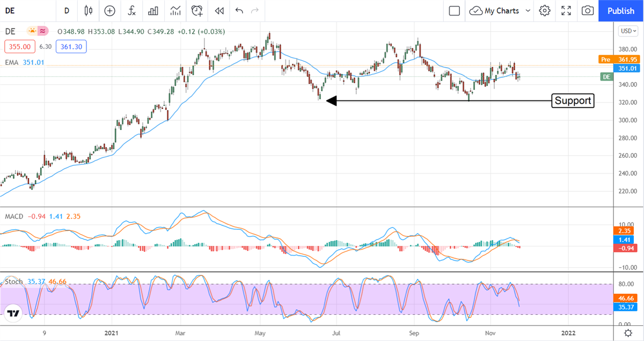Viewport: 644px width, 341px height.
Task: Undo the last chart action
Action: [239, 11]
